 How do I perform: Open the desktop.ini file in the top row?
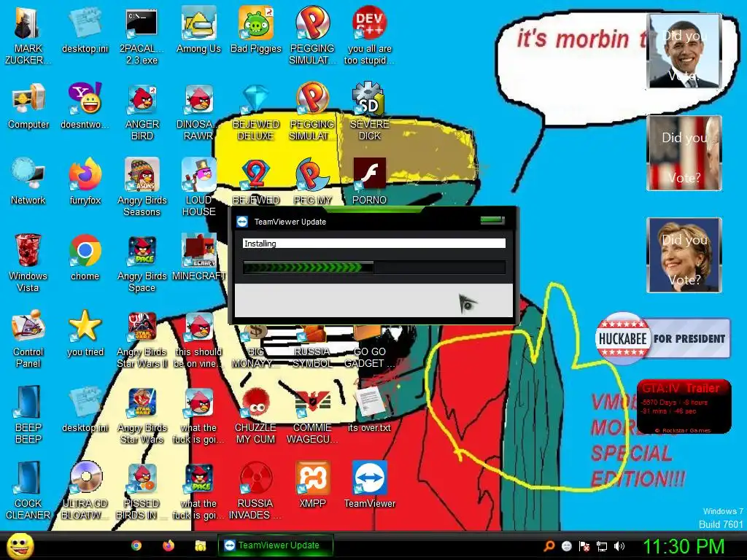pos(85,31)
